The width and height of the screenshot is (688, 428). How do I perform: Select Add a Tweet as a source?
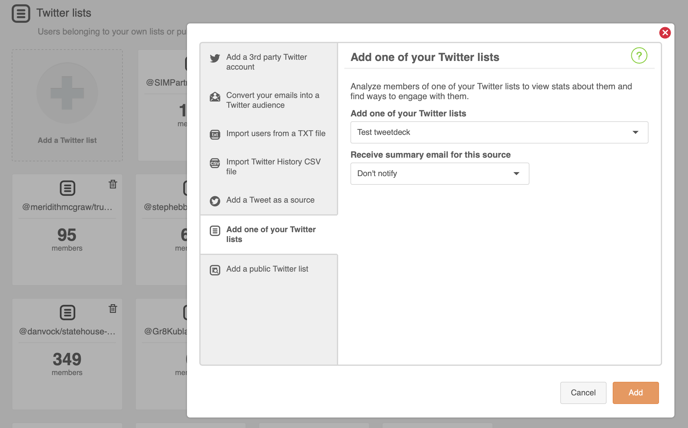click(269, 200)
